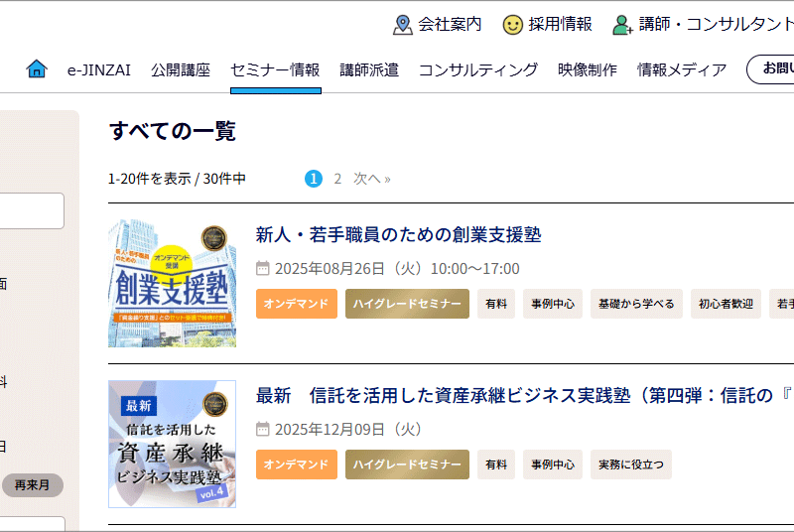Click ハイグレードセミナー tag on 創業支援塾 row

tap(407, 304)
